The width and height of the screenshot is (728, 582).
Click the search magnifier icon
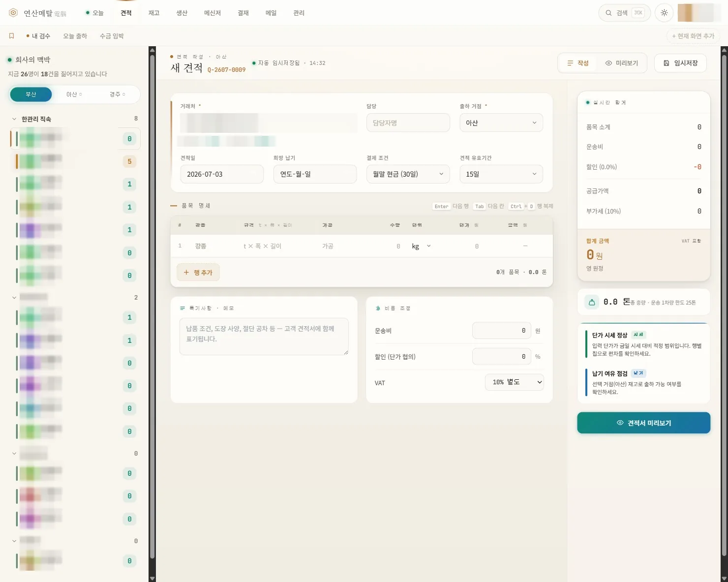coord(608,13)
